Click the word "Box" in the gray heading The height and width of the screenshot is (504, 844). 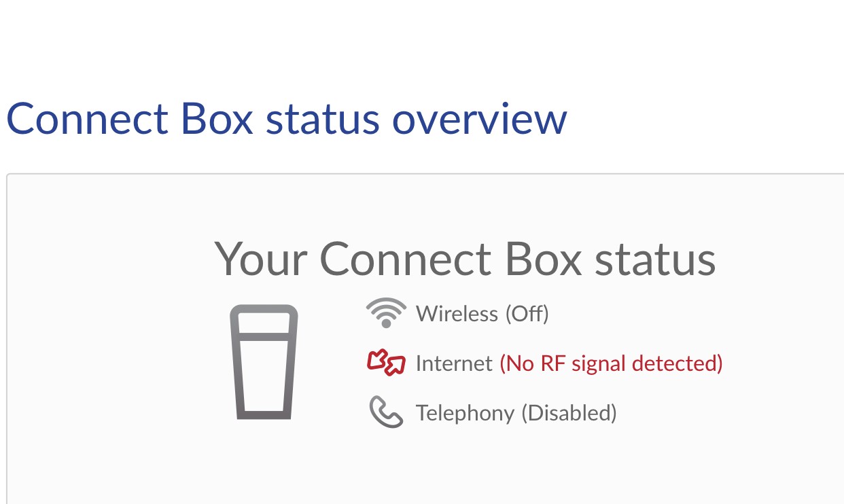[x=544, y=259]
